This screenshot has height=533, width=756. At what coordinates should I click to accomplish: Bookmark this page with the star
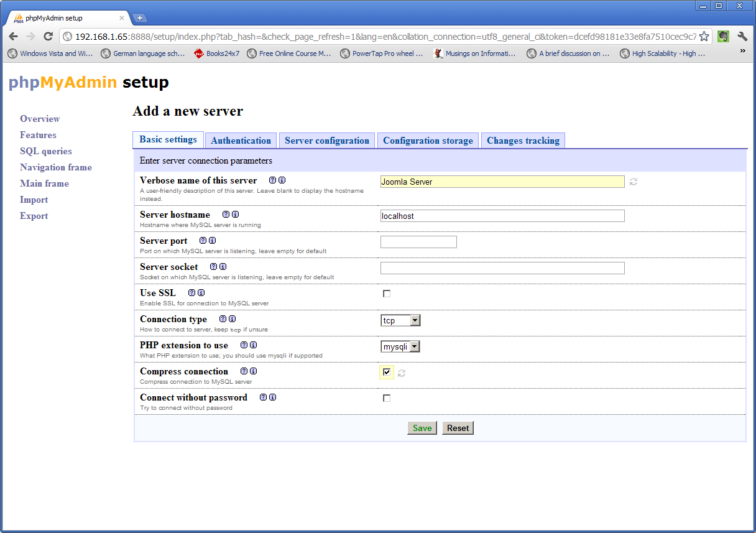pyautogui.click(x=704, y=37)
